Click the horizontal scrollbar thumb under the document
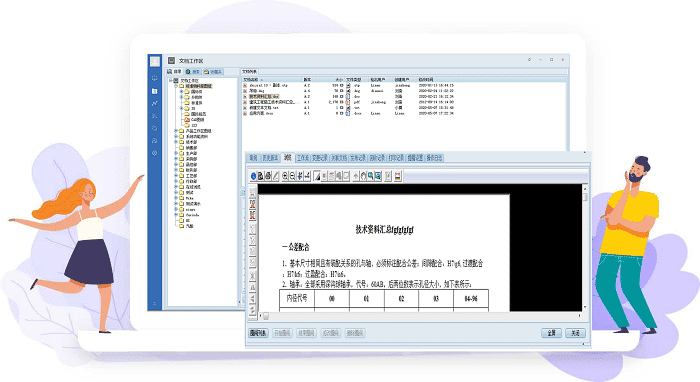 [x=266, y=316]
